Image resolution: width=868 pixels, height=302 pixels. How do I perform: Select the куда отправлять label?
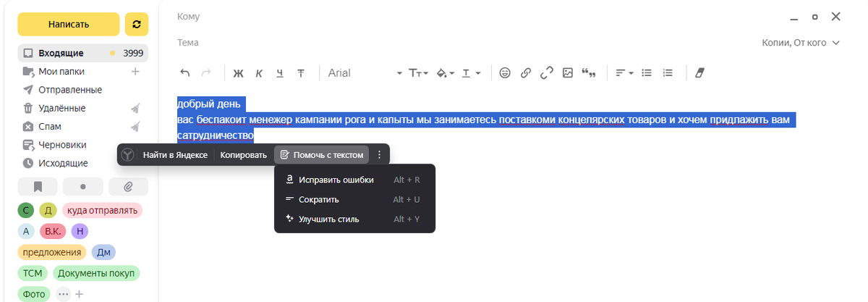click(102, 210)
